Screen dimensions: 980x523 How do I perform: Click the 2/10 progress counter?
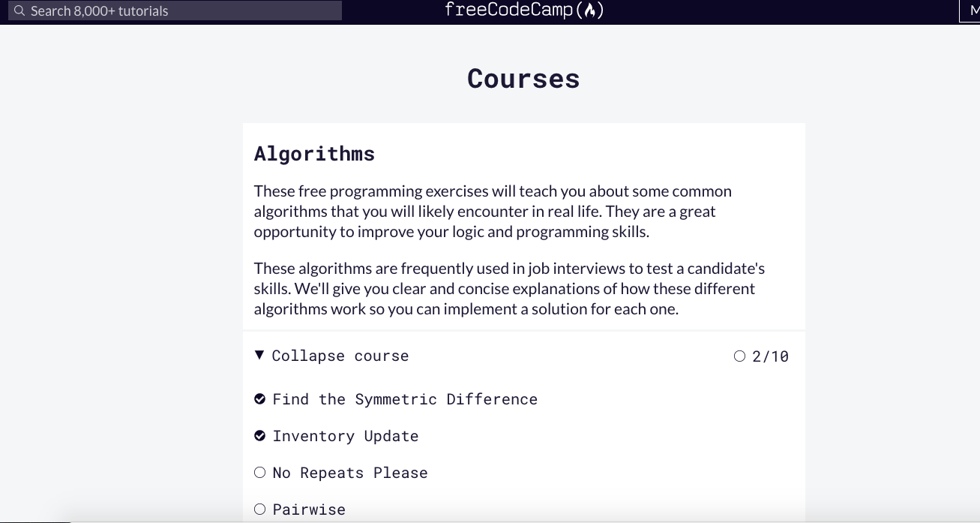[770, 356]
